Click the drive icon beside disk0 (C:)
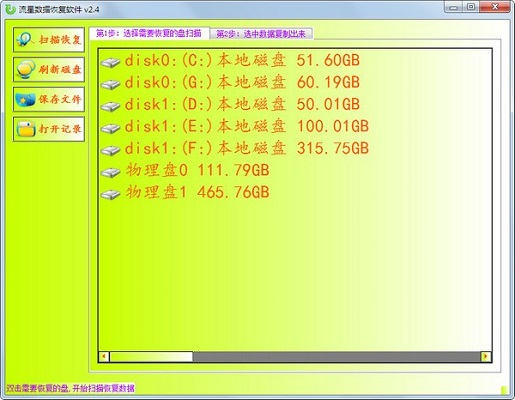Screen dimensions: 515x400 [110, 62]
